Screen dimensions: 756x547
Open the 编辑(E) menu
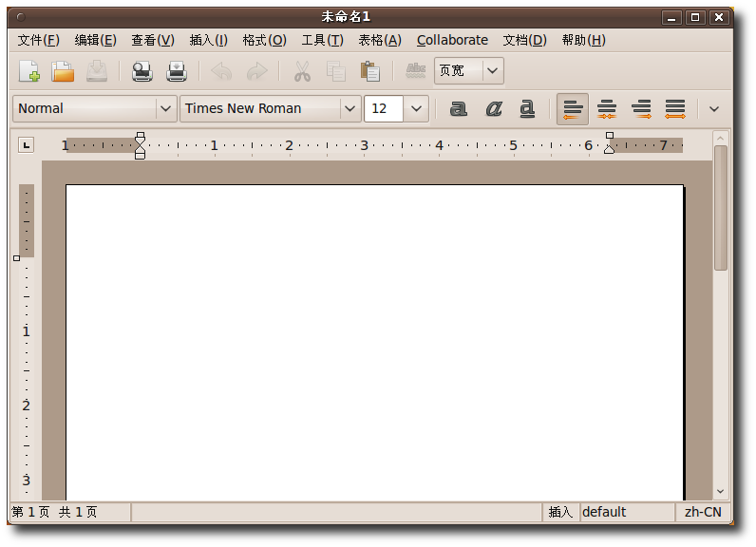96,40
